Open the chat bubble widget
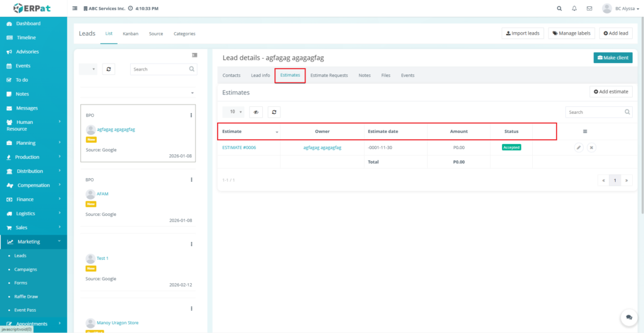The image size is (644, 333). 627,317
